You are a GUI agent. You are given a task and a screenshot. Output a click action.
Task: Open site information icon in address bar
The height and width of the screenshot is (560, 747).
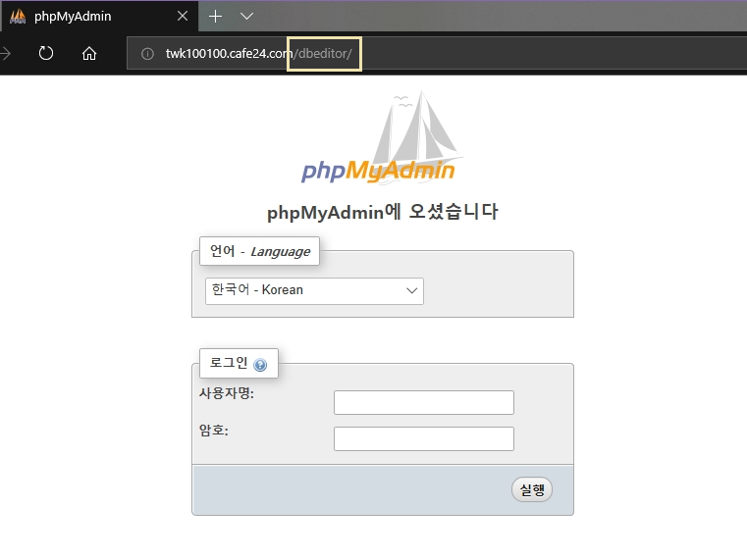click(147, 54)
